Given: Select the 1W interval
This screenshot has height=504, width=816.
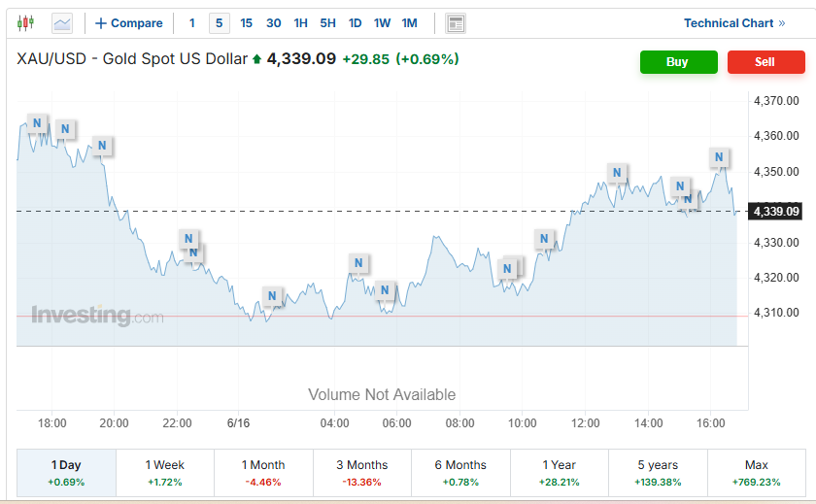Looking at the screenshot, I should (x=382, y=23).
